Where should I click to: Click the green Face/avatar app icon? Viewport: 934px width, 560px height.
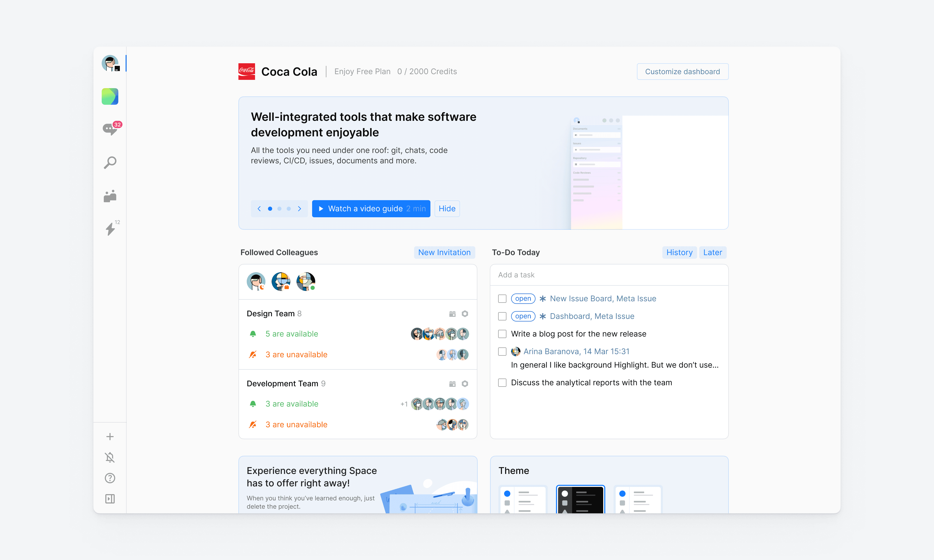click(x=110, y=96)
